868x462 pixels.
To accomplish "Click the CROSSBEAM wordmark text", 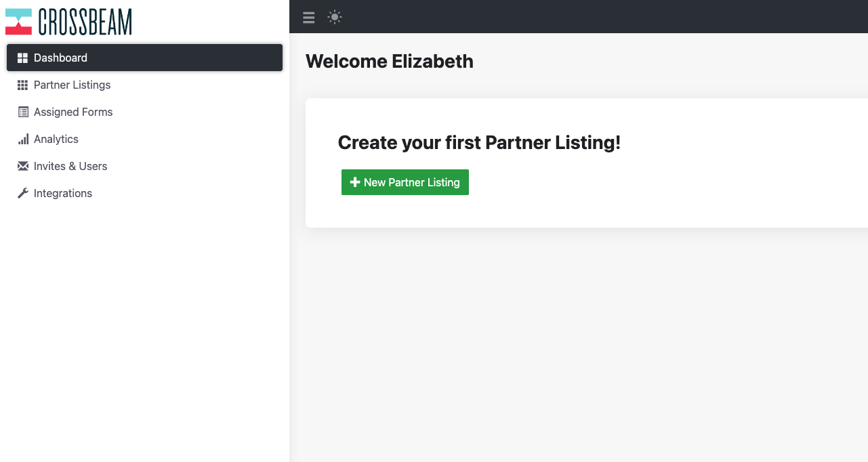I will [85, 22].
